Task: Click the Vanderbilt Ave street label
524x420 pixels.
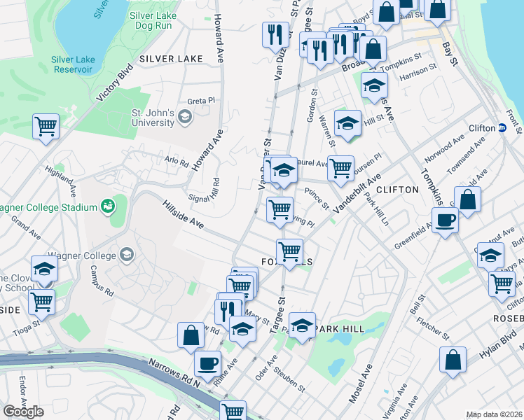Action: pyautogui.click(x=357, y=194)
